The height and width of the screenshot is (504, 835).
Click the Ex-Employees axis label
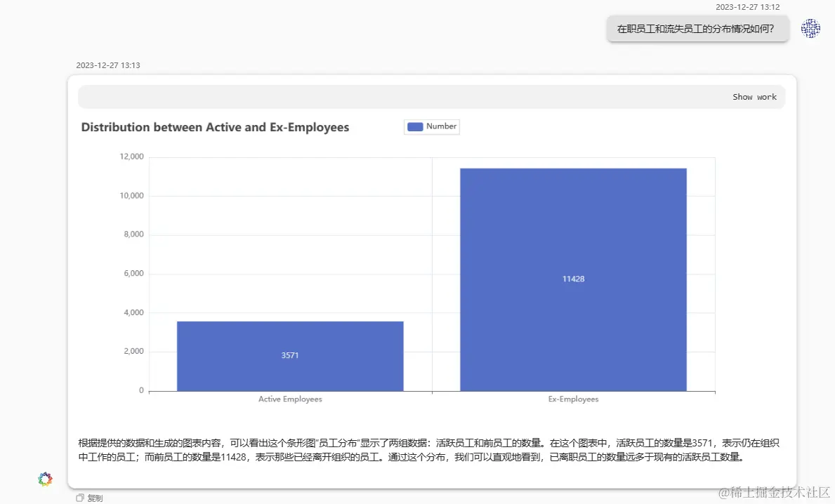(x=574, y=399)
